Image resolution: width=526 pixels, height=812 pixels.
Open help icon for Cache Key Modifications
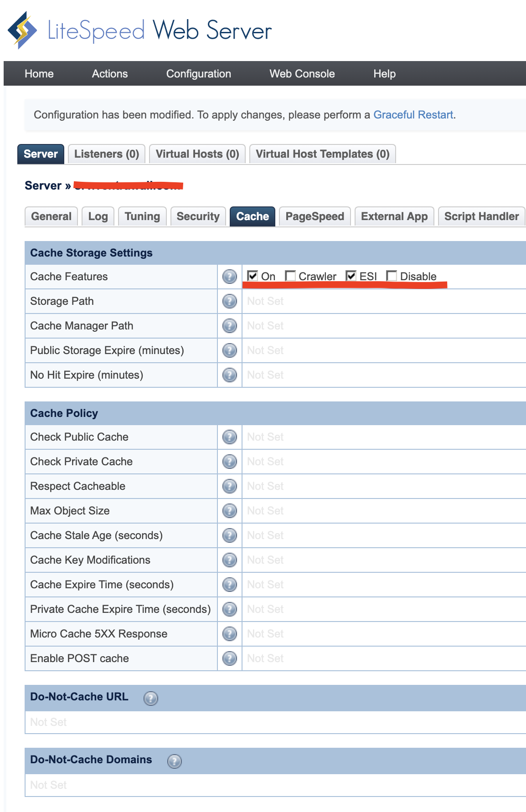(230, 560)
